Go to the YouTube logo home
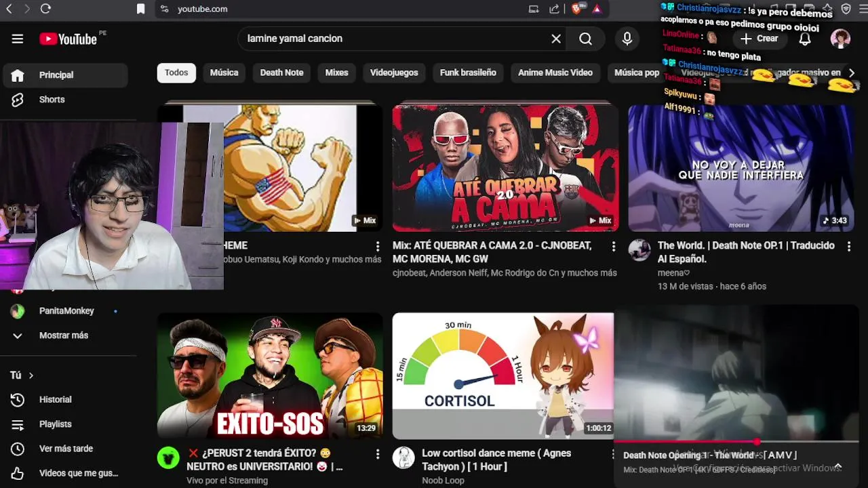 [68, 39]
